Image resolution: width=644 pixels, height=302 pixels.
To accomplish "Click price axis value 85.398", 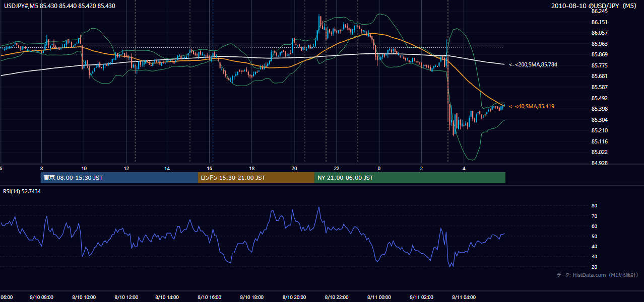I will click(599, 109).
